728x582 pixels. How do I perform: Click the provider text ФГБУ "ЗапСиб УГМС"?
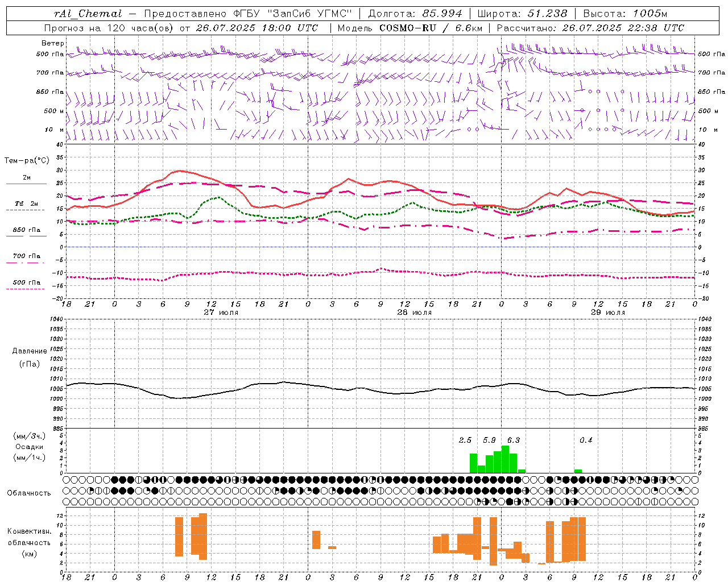tap(293, 14)
